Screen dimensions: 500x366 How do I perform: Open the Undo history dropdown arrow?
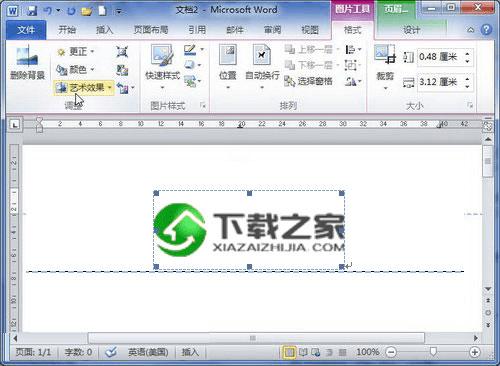[x=58, y=11]
